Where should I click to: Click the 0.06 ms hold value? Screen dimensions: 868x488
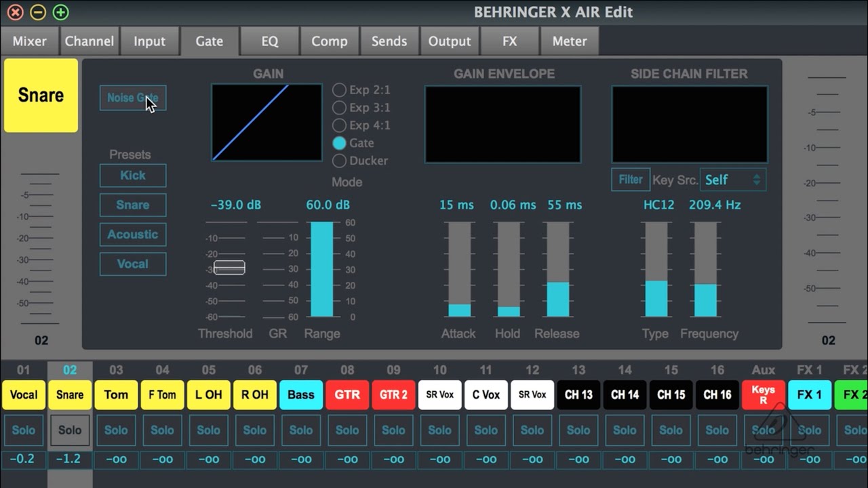pos(513,205)
